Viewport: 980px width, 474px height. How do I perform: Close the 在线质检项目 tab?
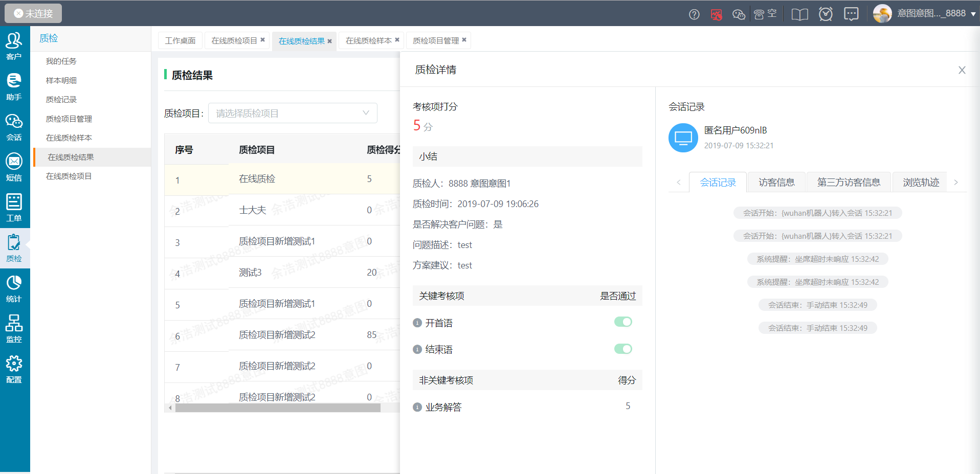click(x=262, y=40)
